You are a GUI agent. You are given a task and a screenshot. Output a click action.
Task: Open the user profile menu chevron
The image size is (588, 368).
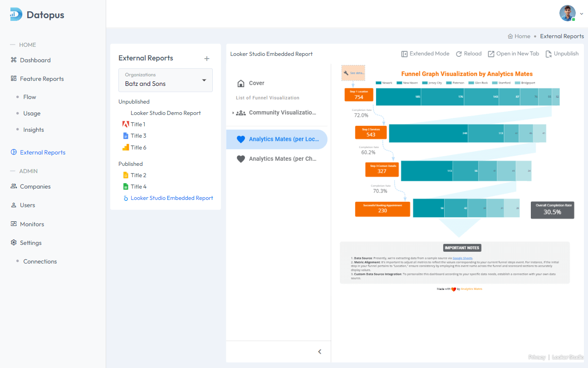click(x=582, y=14)
